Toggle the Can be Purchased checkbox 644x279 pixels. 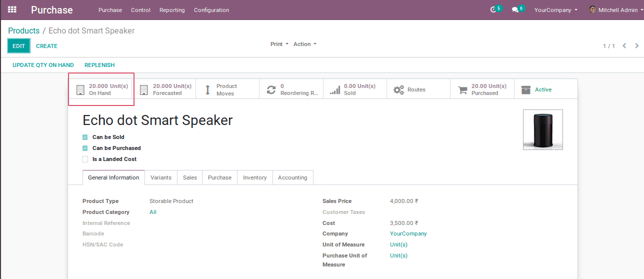pos(85,148)
